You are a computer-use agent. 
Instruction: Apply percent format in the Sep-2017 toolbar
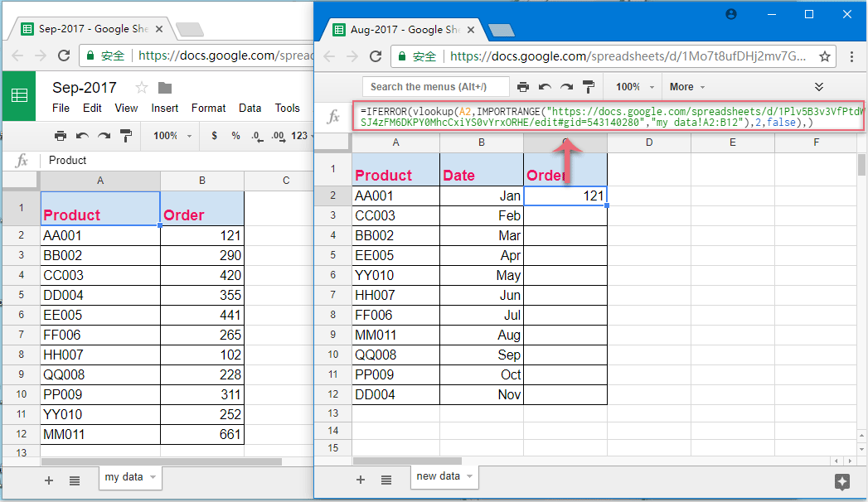(x=235, y=136)
